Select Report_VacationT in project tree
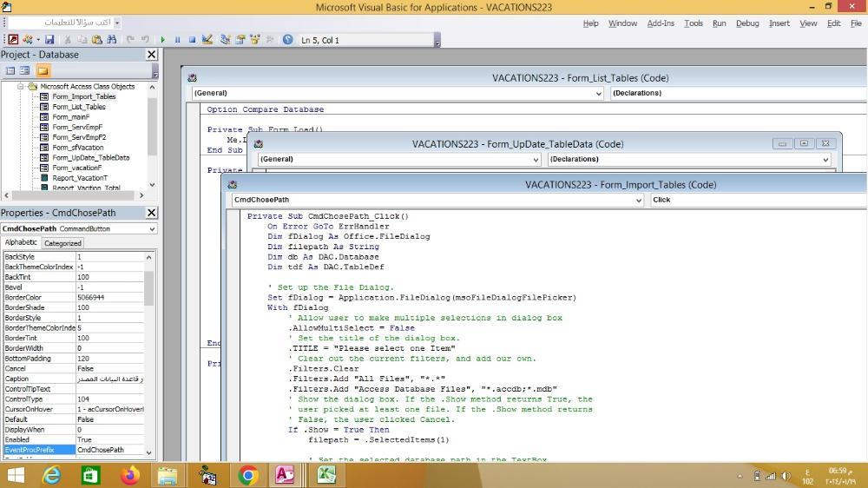Image resolution: width=868 pixels, height=488 pixels. point(80,178)
